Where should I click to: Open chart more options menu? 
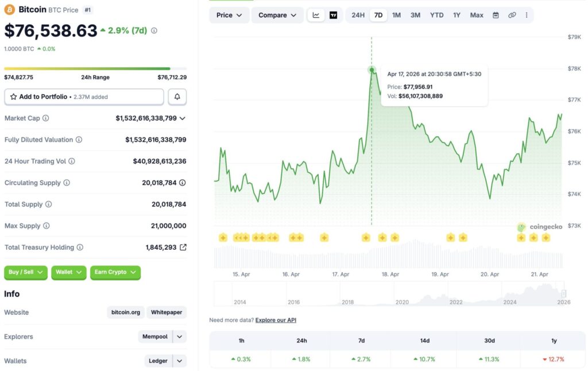[527, 15]
